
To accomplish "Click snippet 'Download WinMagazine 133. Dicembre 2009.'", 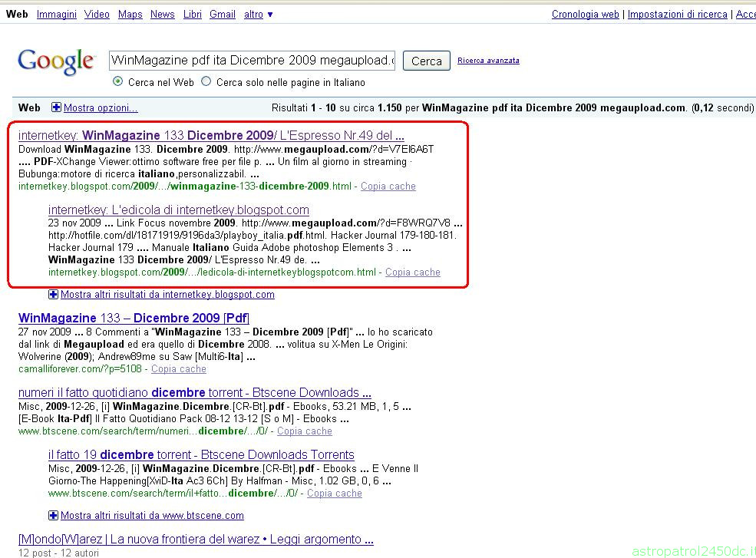I will point(123,150).
